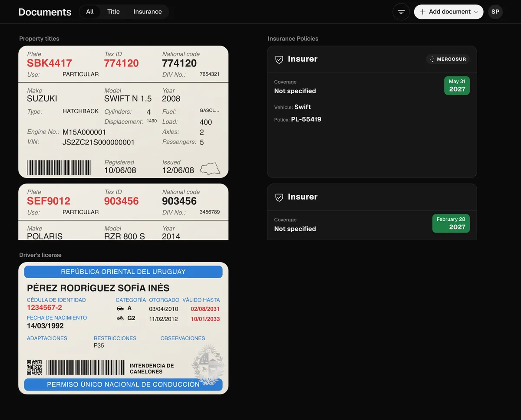
Task: Select plate number SEF9012
Action: click(x=49, y=201)
